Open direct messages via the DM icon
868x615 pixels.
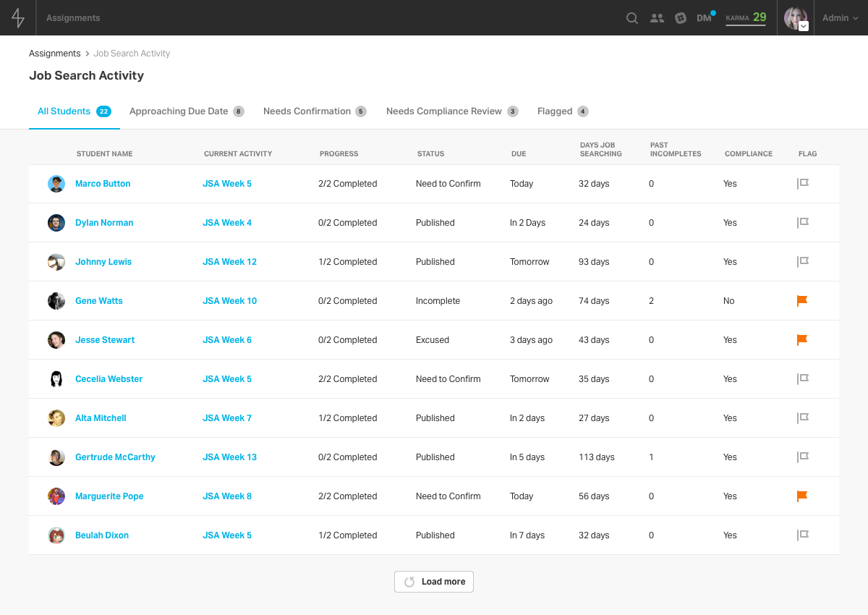702,17
